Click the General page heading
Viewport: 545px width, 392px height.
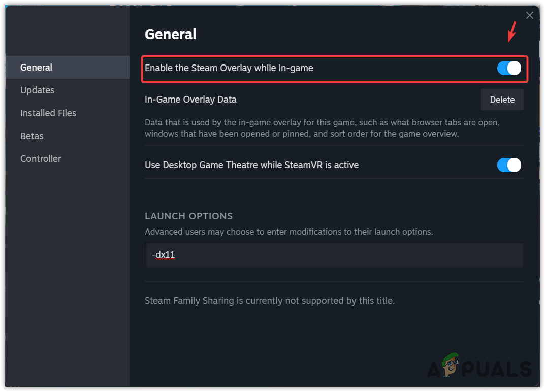(x=171, y=35)
